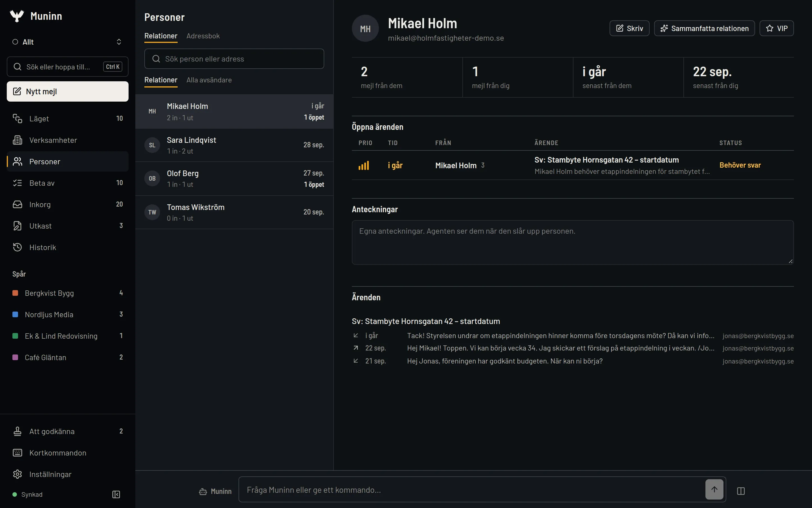812x508 pixels.
Task: Select the Ek & Lind Redovisning track
Action: click(67, 336)
